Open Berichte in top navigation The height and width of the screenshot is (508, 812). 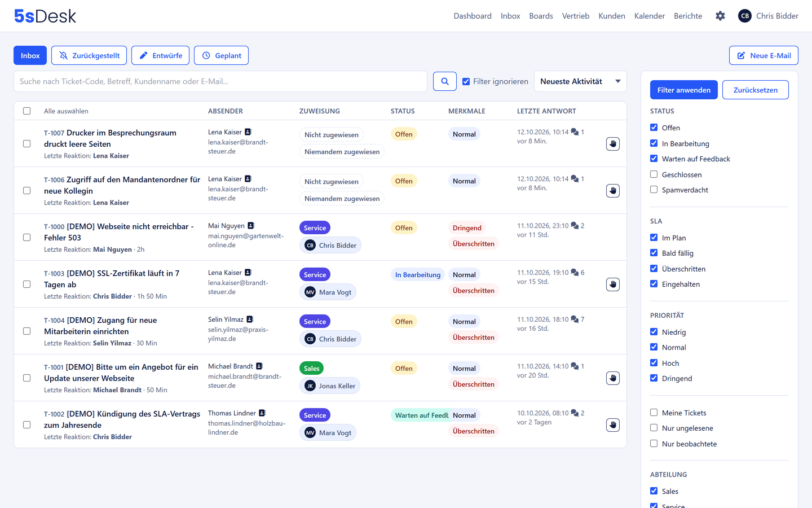click(x=688, y=16)
